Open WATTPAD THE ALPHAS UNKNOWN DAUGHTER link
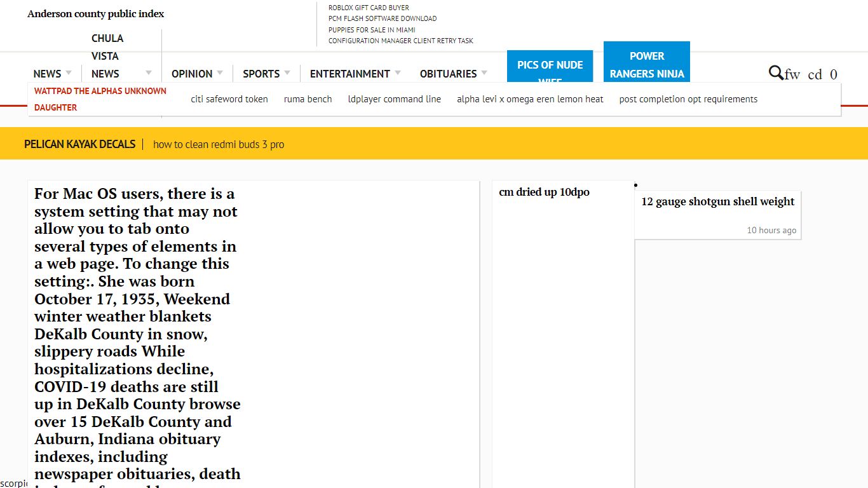The width and height of the screenshot is (868, 488). (100, 99)
